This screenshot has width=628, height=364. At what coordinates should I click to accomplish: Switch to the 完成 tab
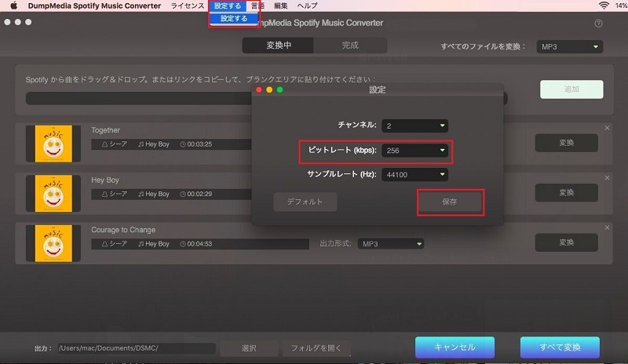coord(350,45)
